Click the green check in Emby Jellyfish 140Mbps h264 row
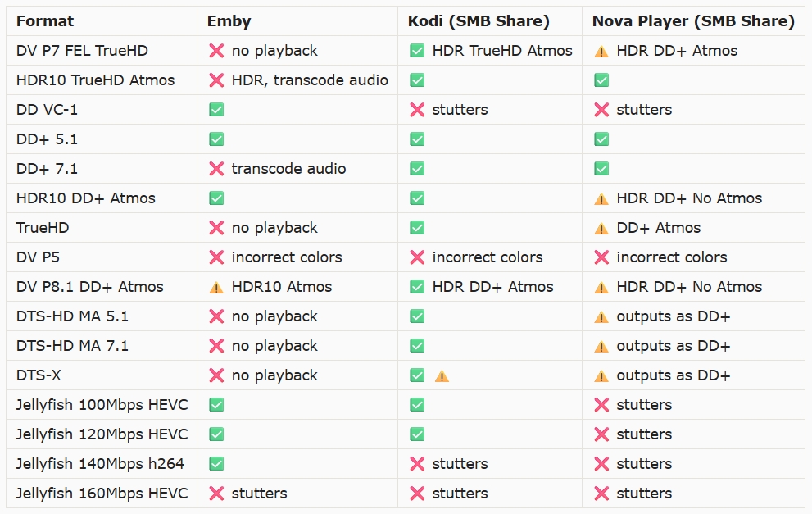This screenshot has width=812, height=514. click(216, 464)
